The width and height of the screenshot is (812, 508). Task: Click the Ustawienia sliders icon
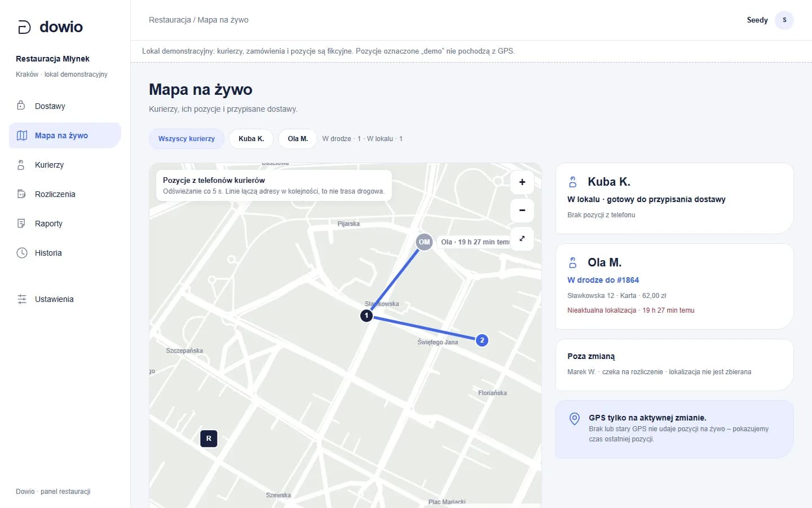pyautogui.click(x=22, y=299)
